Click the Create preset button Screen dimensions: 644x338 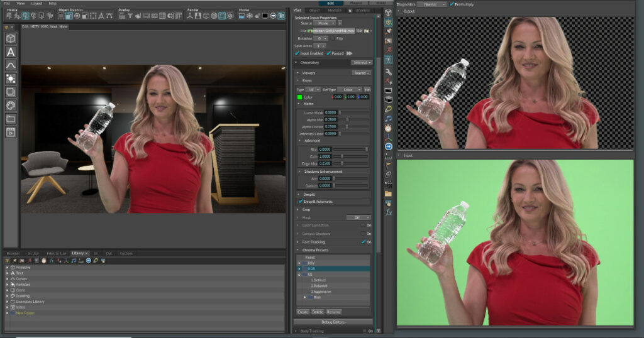click(x=303, y=312)
